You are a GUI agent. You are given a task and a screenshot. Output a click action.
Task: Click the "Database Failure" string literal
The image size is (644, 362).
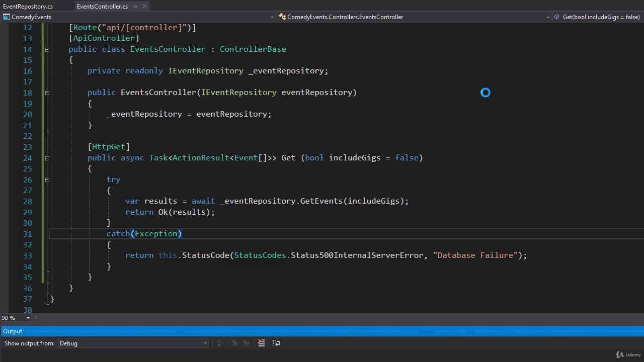coord(475,255)
